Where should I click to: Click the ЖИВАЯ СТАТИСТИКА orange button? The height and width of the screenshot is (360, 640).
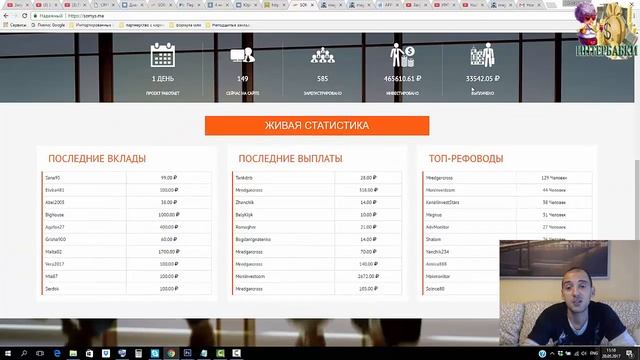pyautogui.click(x=317, y=126)
